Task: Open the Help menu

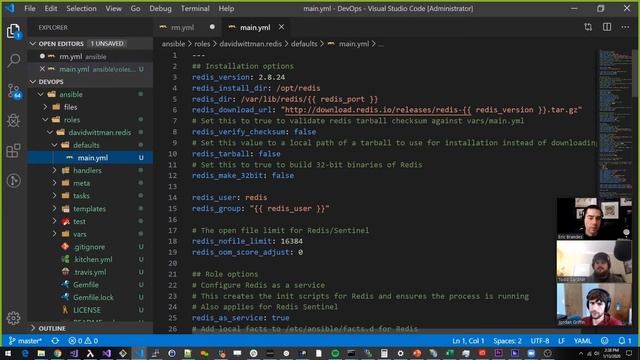Action: click(226, 8)
